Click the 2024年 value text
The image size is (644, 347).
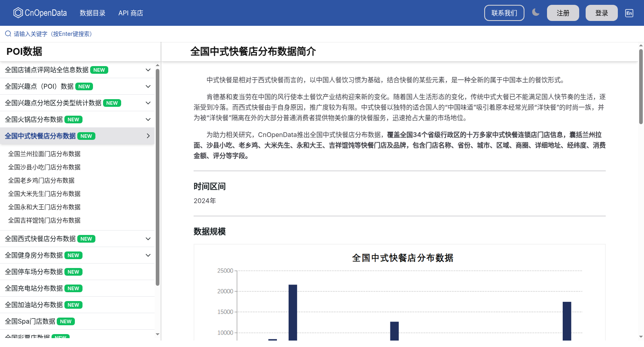pyautogui.click(x=205, y=201)
